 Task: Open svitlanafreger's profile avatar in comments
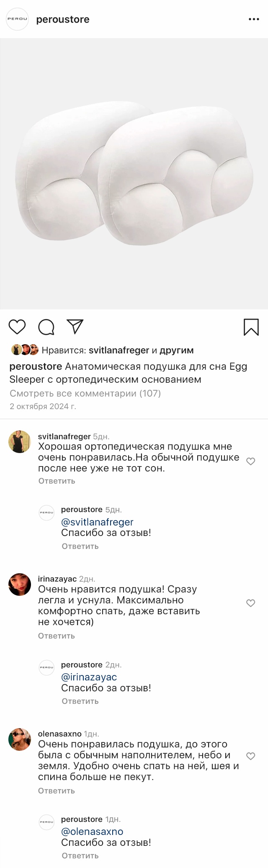click(x=20, y=442)
